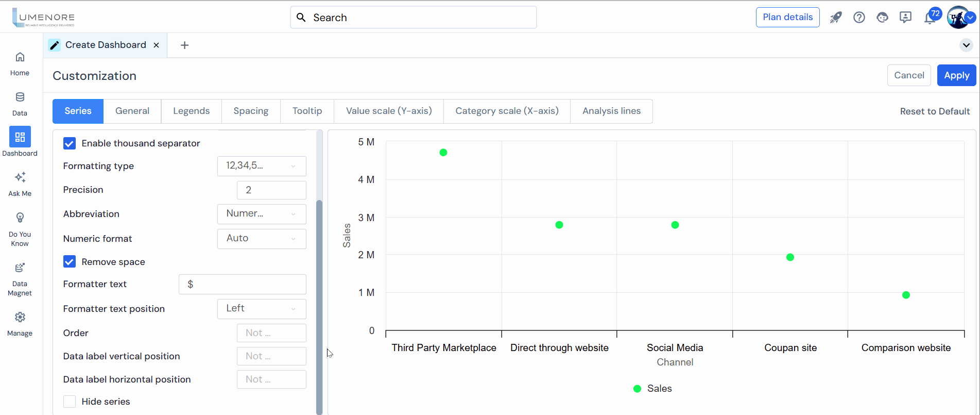Open the help question mark icon

[x=859, y=18]
